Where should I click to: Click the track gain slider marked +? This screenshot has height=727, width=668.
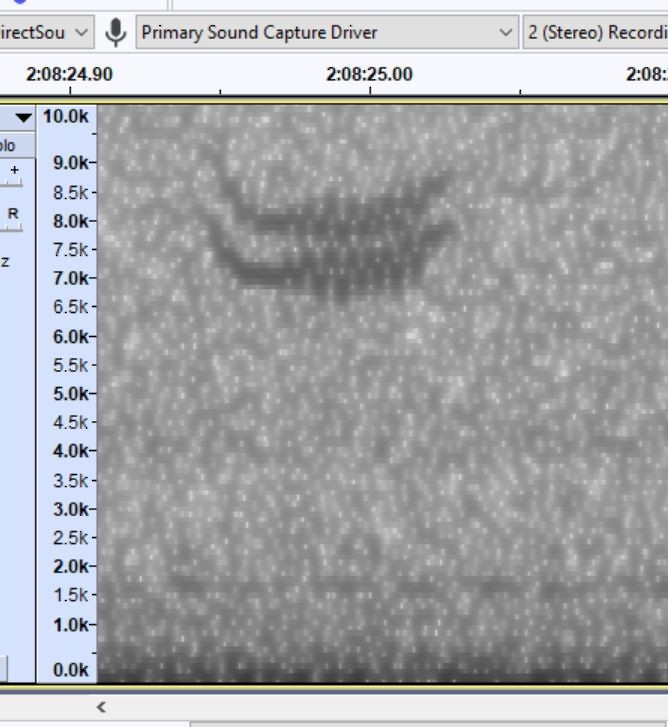click(14, 172)
